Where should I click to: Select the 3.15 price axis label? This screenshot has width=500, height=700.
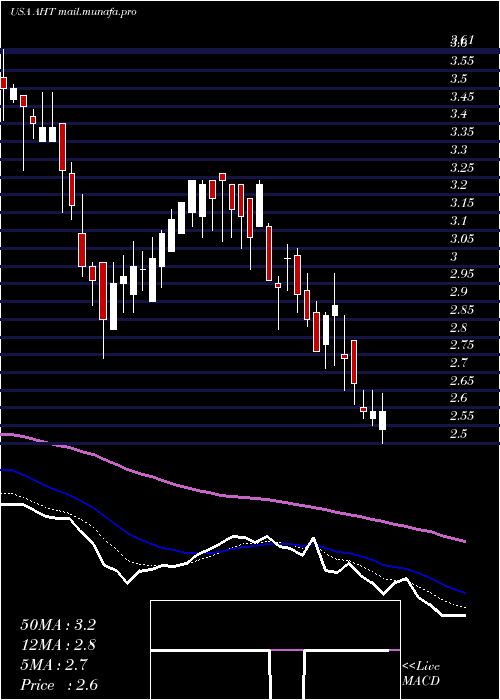[x=462, y=203]
